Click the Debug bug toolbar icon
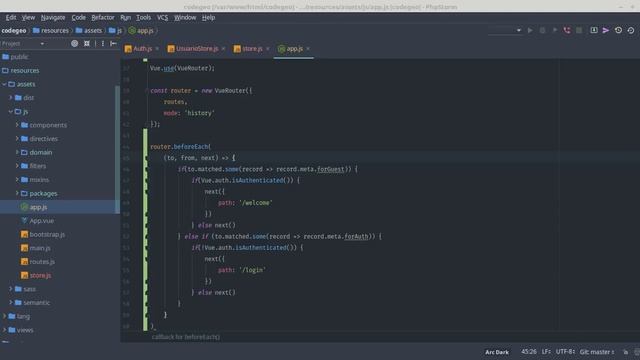 point(542,30)
